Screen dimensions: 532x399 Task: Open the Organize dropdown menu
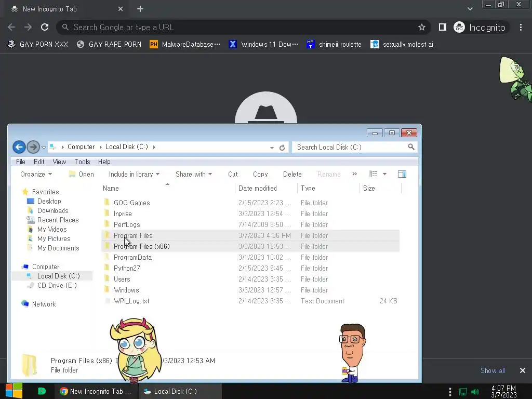click(x=36, y=174)
